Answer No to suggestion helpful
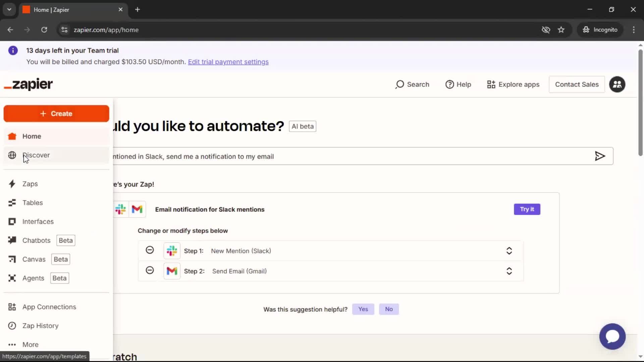This screenshot has width=644, height=362. 389,309
